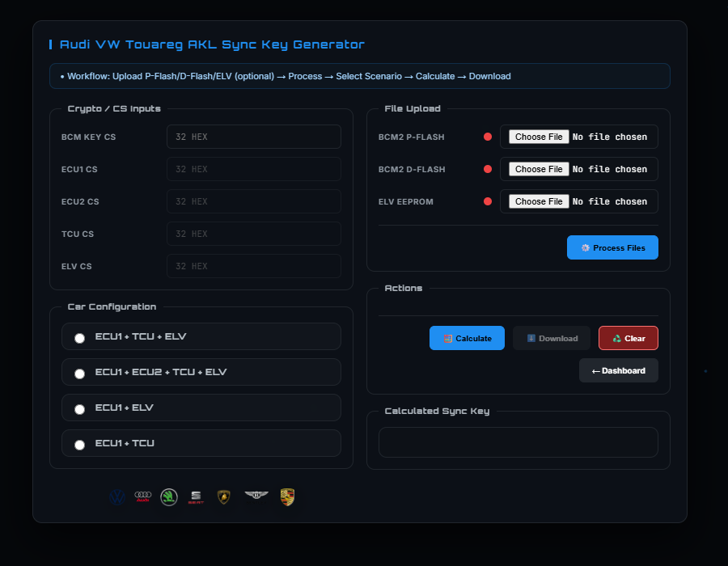Click Choose File for BCM2 D-FLASH

point(538,169)
